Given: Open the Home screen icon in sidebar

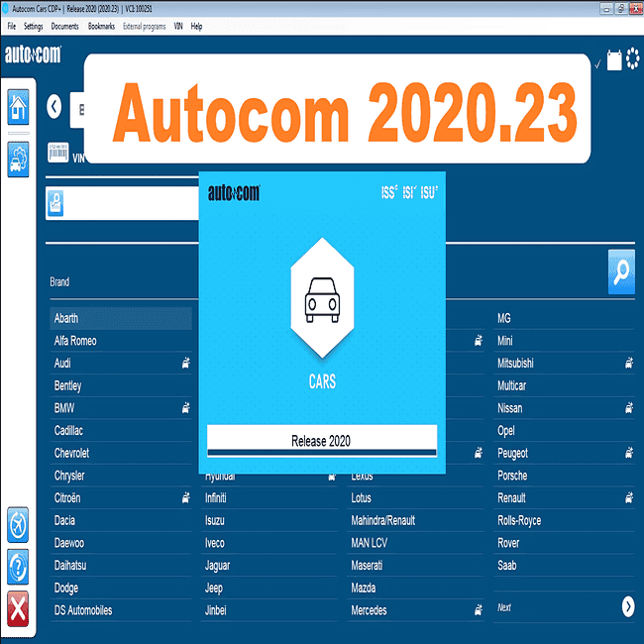Looking at the screenshot, I should pyautogui.click(x=18, y=107).
